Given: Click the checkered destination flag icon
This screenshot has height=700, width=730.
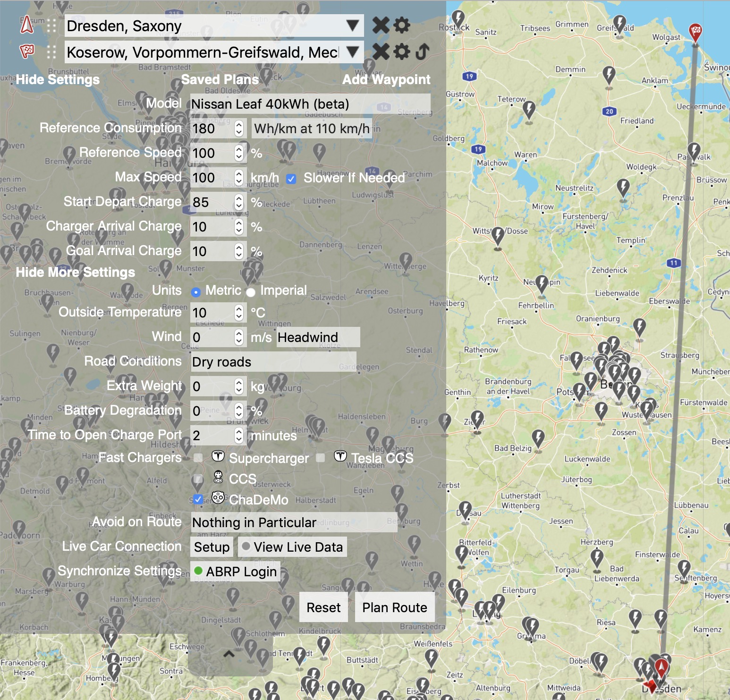Looking at the screenshot, I should pos(27,51).
